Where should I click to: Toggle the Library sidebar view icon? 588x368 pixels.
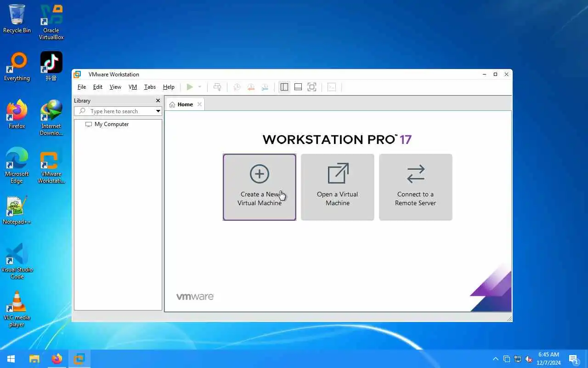pyautogui.click(x=284, y=87)
